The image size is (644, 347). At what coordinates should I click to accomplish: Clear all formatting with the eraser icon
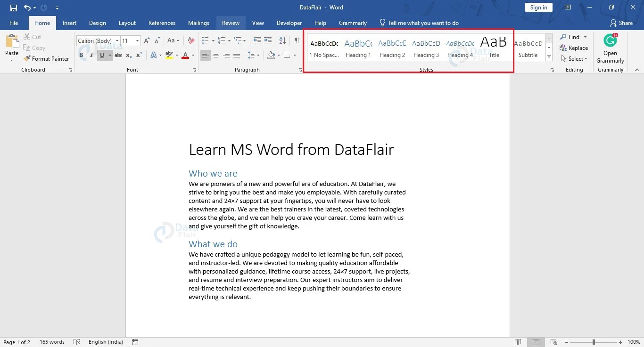[190, 40]
